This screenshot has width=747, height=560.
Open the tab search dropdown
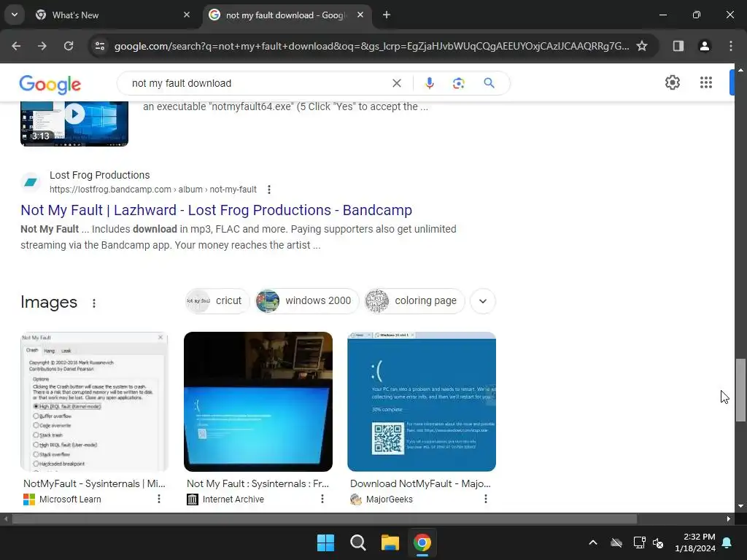pyautogui.click(x=15, y=15)
